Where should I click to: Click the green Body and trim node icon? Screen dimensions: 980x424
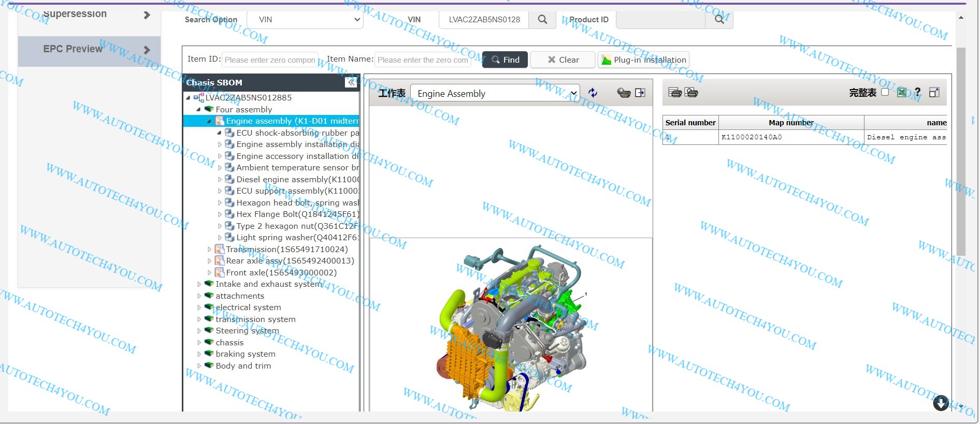coord(209,365)
